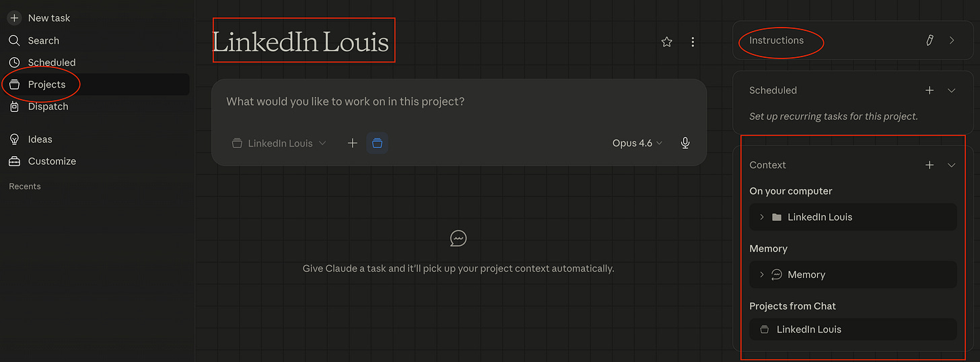Expand the Memory row chevron
The width and height of the screenshot is (980, 362).
pyautogui.click(x=762, y=275)
